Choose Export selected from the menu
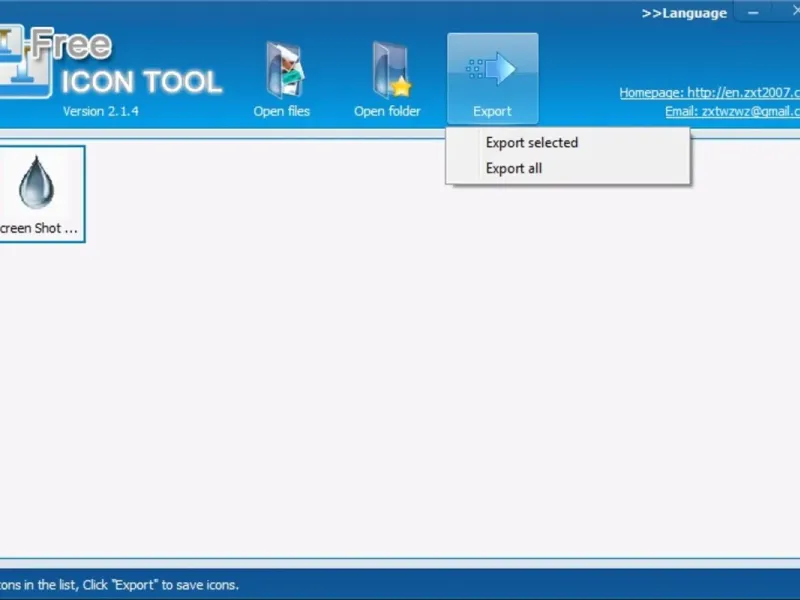 [x=567, y=142]
